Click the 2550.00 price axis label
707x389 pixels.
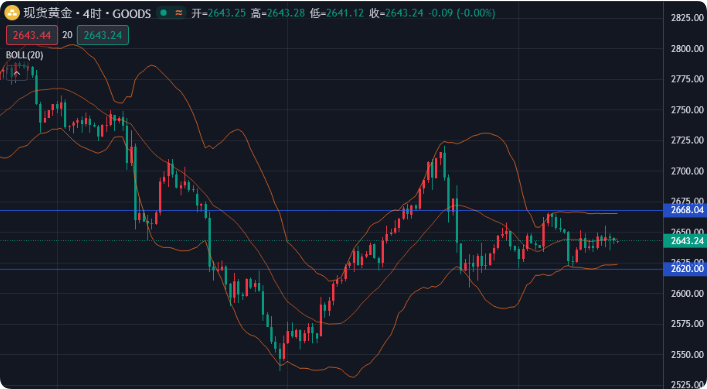[687, 354]
